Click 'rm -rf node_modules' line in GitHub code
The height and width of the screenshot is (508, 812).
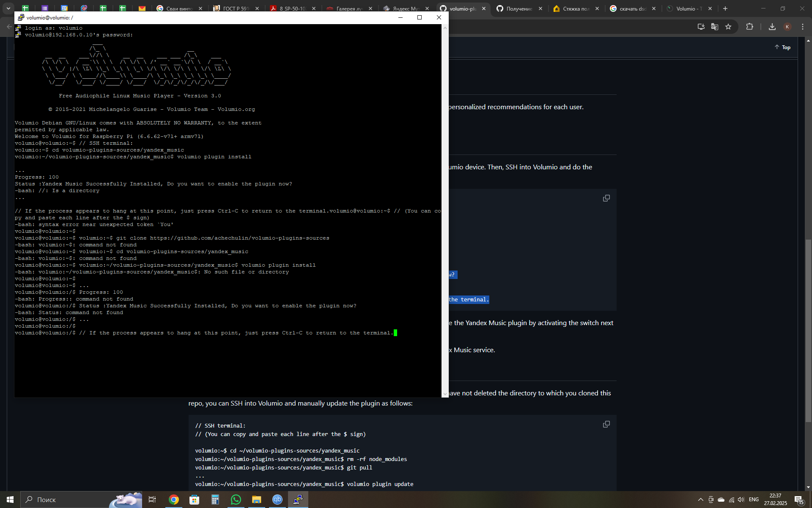[301, 459]
